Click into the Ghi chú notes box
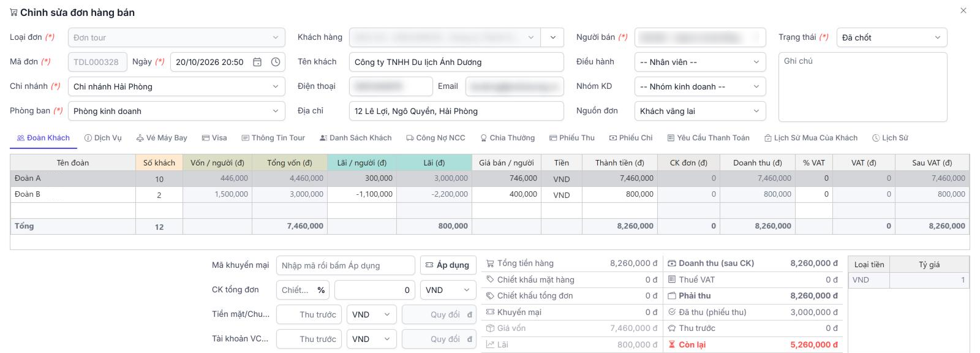The image size is (980, 353). point(862,87)
